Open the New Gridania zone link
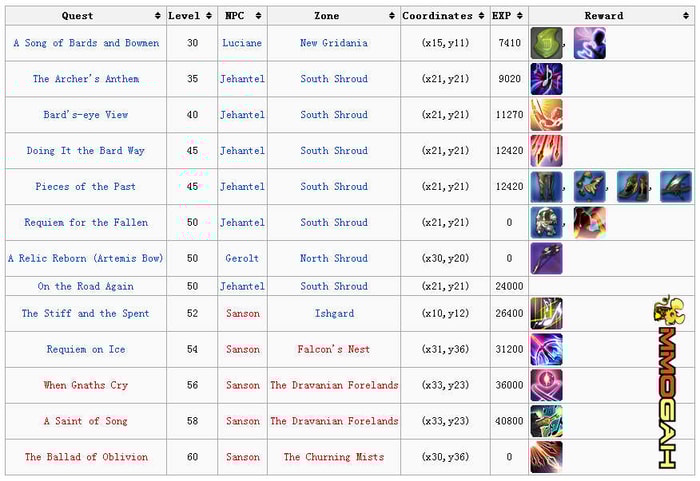 click(x=334, y=43)
